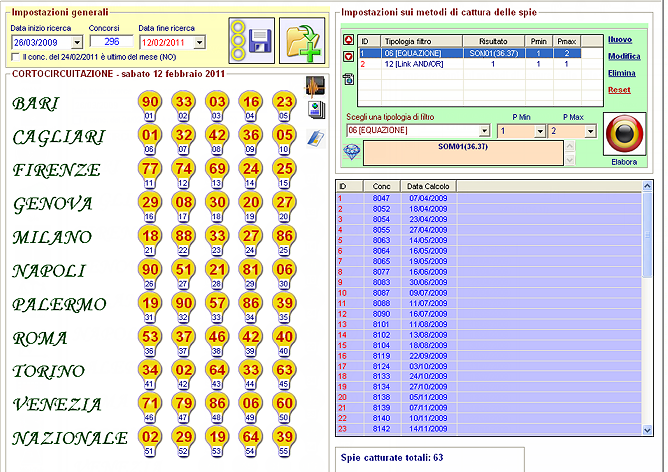668x472 pixels.
Task: Click the Nuovo link
Action: tap(620, 40)
